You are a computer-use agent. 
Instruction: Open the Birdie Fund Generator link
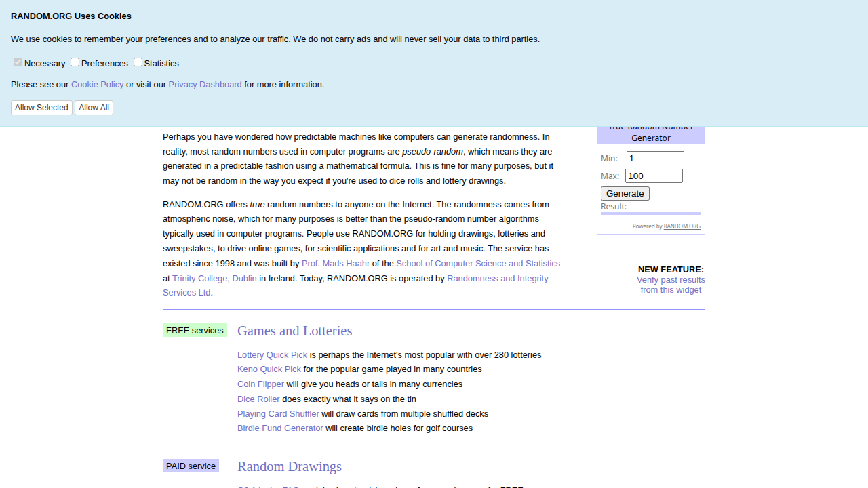coord(280,428)
